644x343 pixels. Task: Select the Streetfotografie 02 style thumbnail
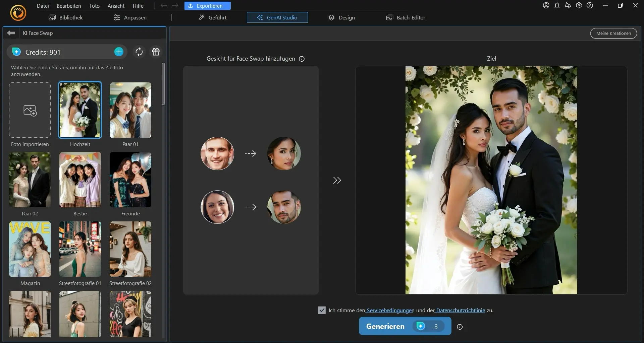130,249
